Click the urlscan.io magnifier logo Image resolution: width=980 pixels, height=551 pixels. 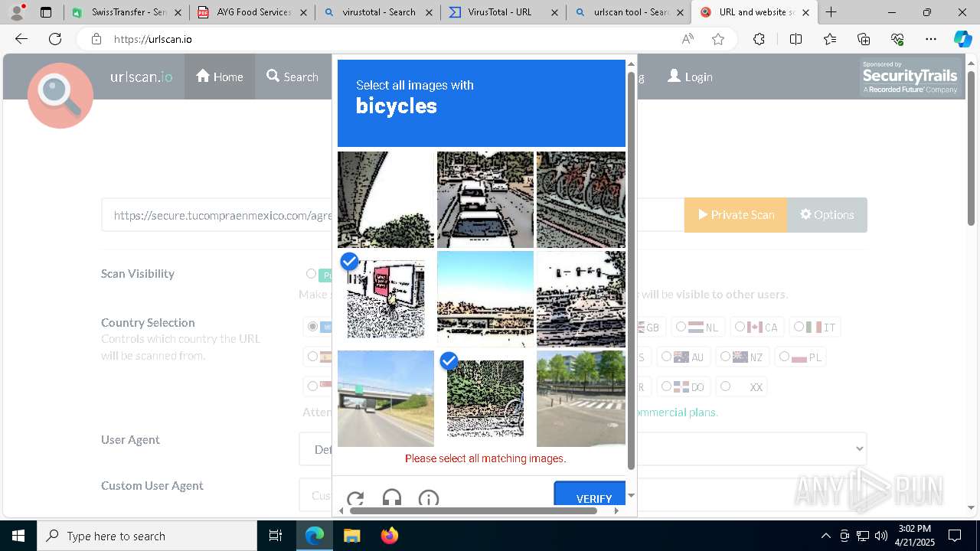point(60,96)
